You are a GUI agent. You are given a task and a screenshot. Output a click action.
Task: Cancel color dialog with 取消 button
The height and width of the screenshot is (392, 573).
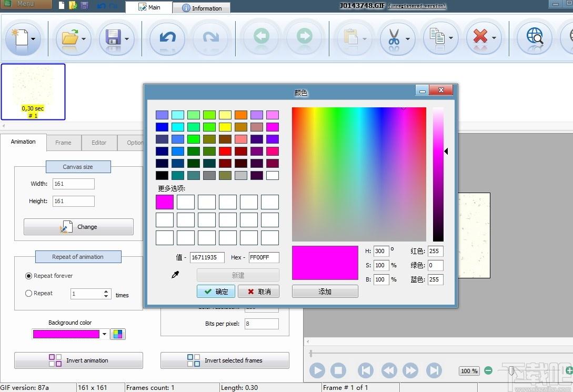(259, 292)
